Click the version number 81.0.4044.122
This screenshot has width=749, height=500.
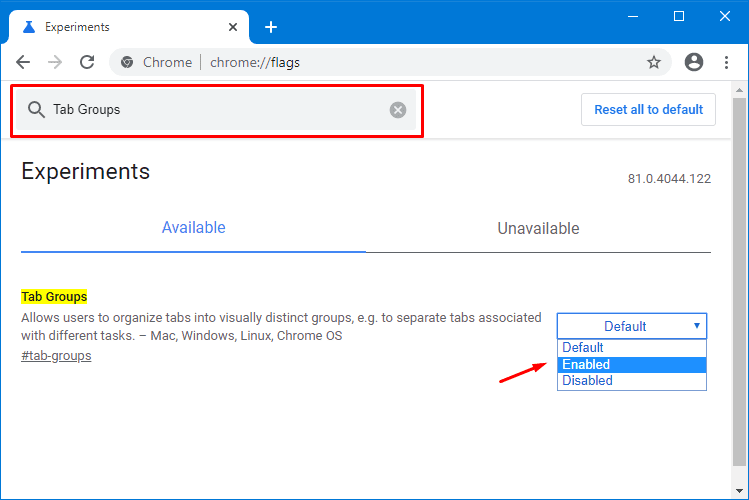click(669, 179)
